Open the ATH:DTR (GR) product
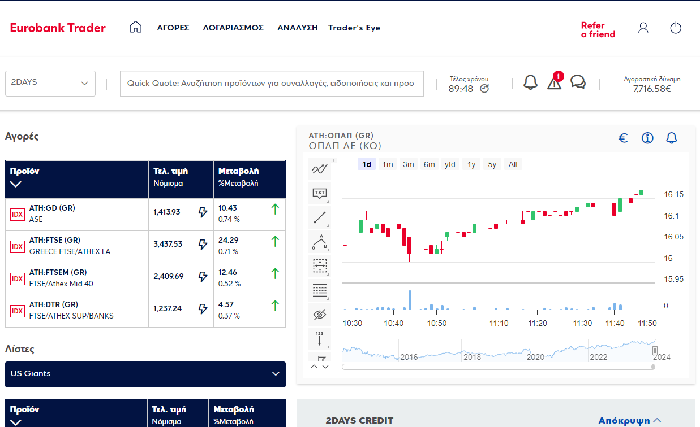700x427 pixels. [x=54, y=304]
